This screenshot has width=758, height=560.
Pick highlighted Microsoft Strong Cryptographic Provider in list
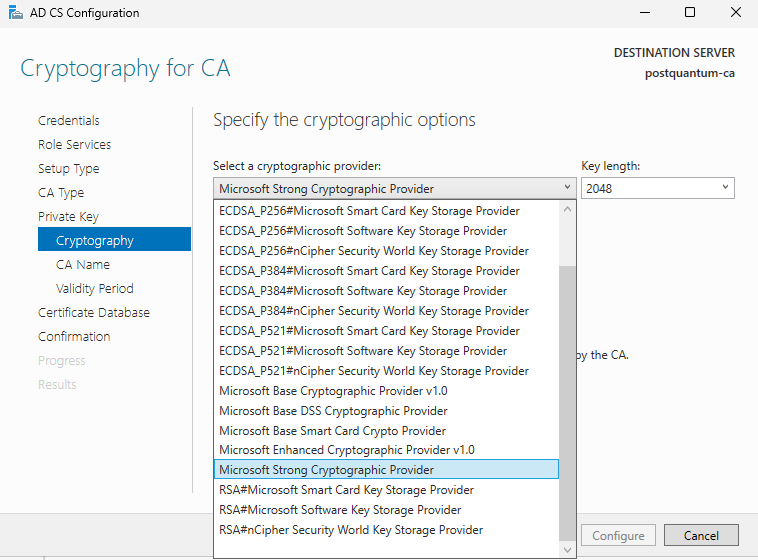tap(386, 470)
